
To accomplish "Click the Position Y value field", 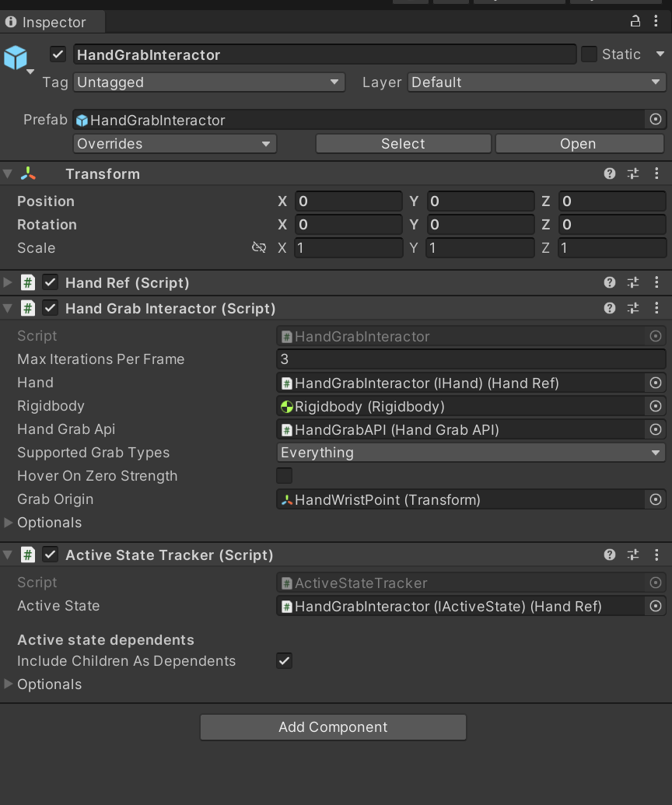I will 481,201.
